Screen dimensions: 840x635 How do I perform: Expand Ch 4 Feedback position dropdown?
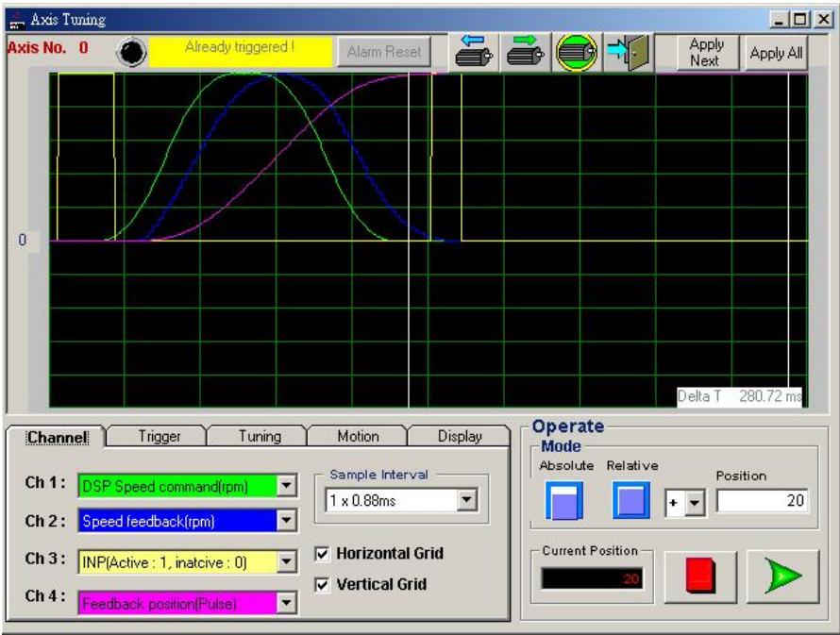tap(287, 604)
